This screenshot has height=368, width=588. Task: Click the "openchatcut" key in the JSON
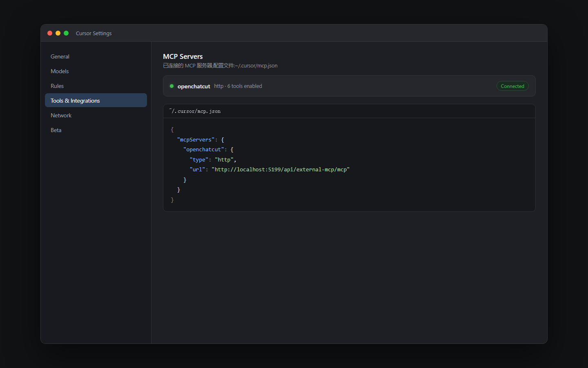click(x=204, y=150)
